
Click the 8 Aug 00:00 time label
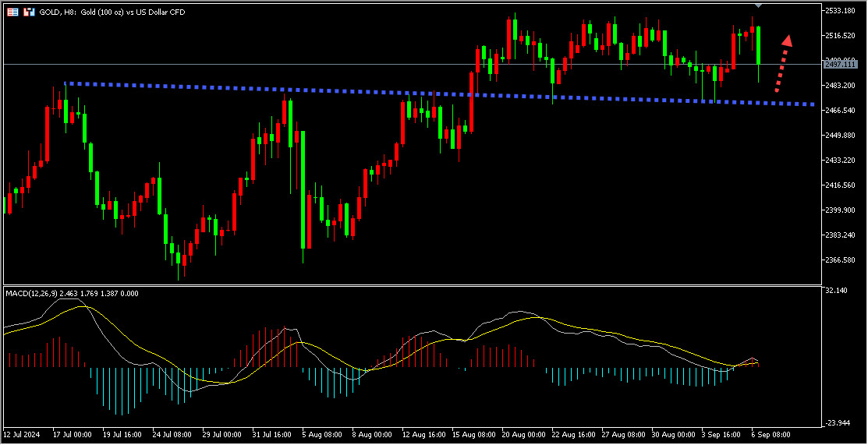coord(371,435)
